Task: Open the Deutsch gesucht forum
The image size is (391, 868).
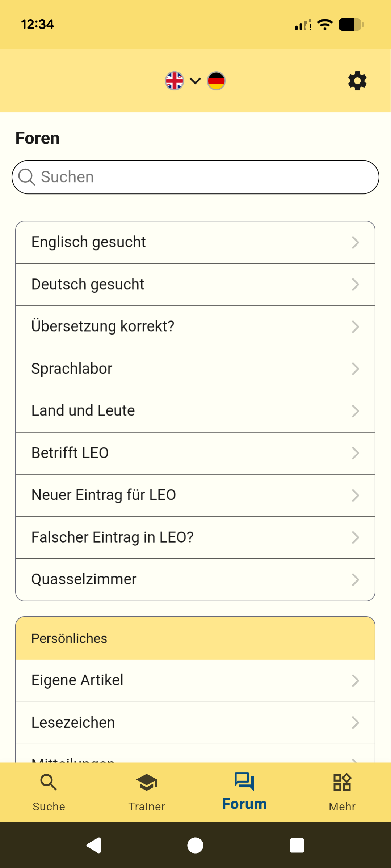Action: pos(195,285)
